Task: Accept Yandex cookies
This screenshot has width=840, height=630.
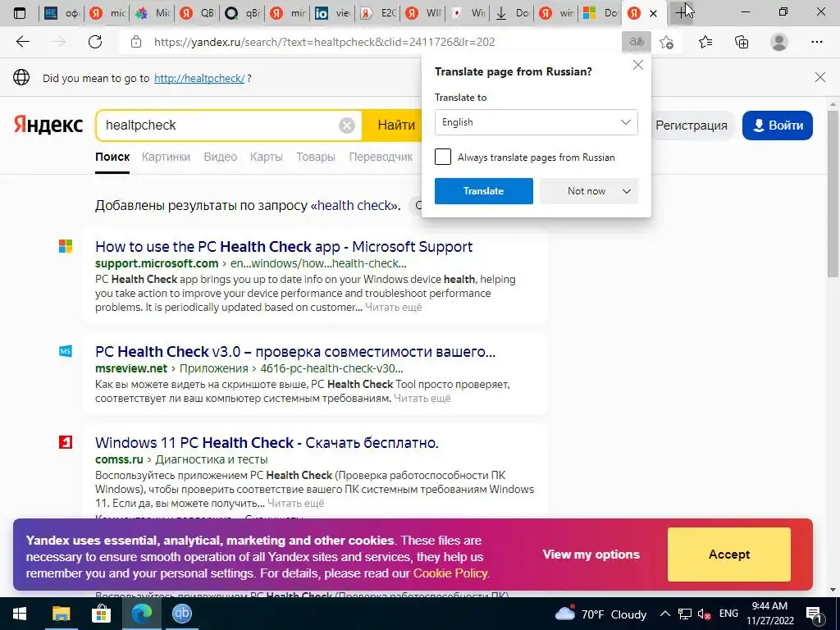Action: pyautogui.click(x=729, y=555)
